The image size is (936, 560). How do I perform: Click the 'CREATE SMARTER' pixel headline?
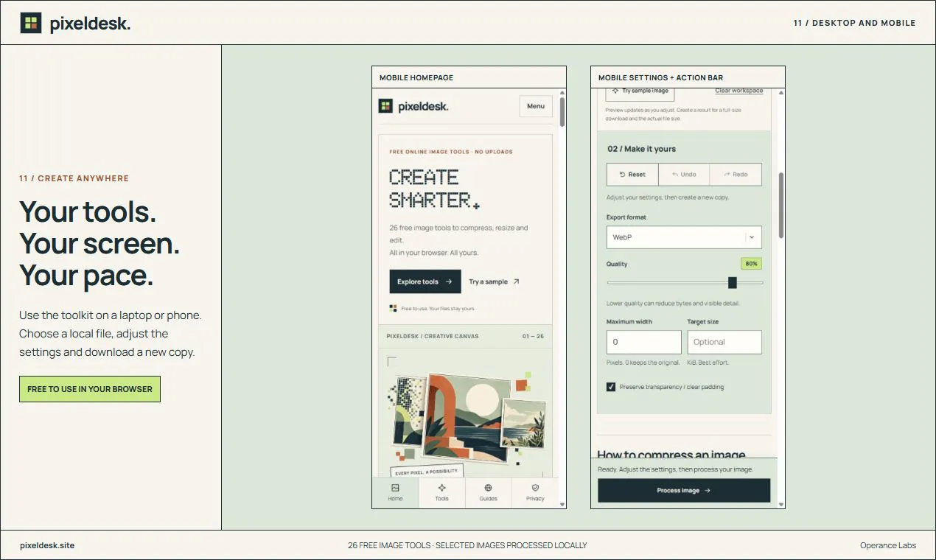click(434, 189)
